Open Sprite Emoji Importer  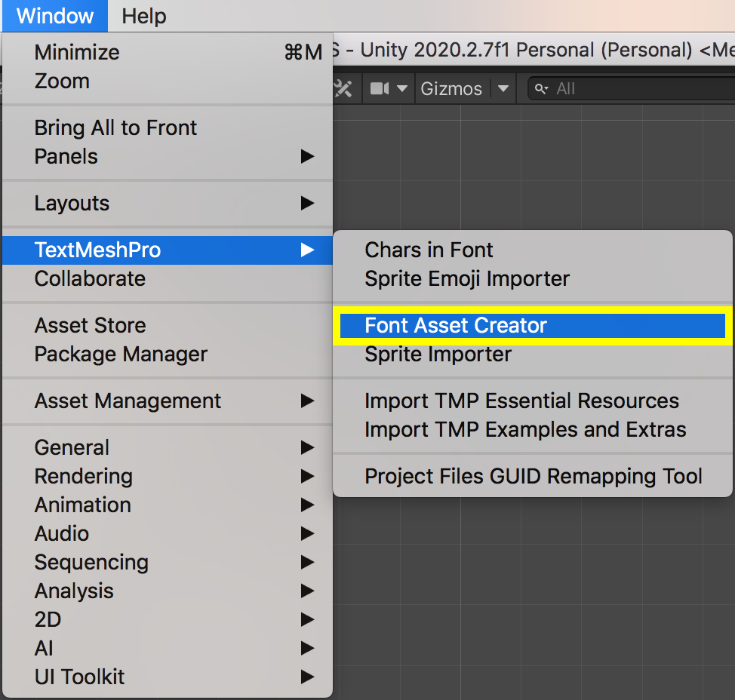[x=533, y=279]
